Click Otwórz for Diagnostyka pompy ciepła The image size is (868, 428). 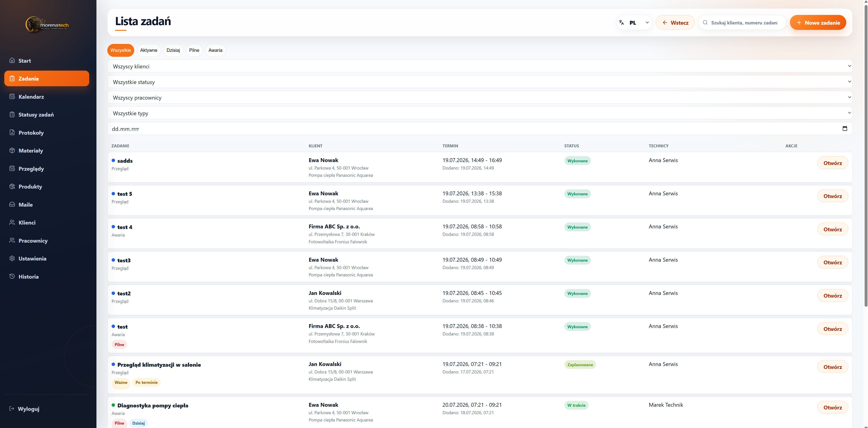pyautogui.click(x=833, y=407)
